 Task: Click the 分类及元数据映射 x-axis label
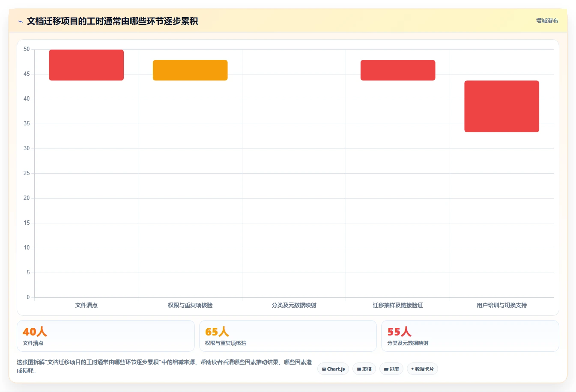(x=294, y=305)
